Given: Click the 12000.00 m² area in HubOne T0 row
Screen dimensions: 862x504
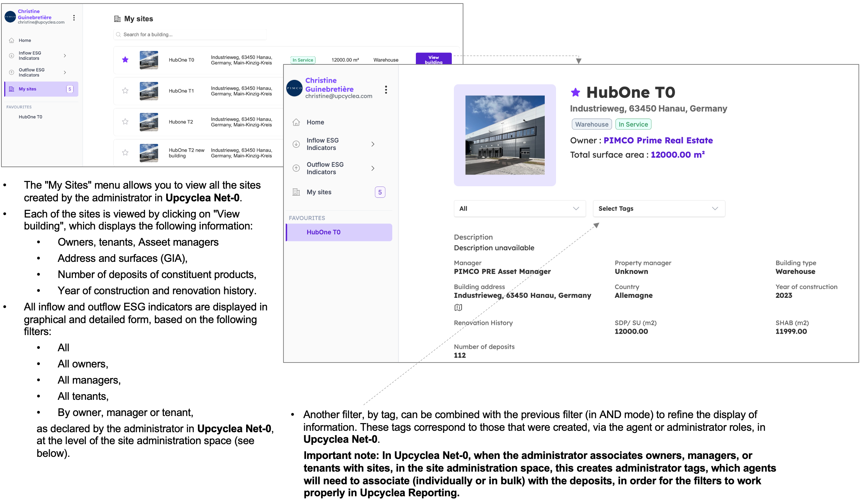Looking at the screenshot, I should (x=345, y=60).
